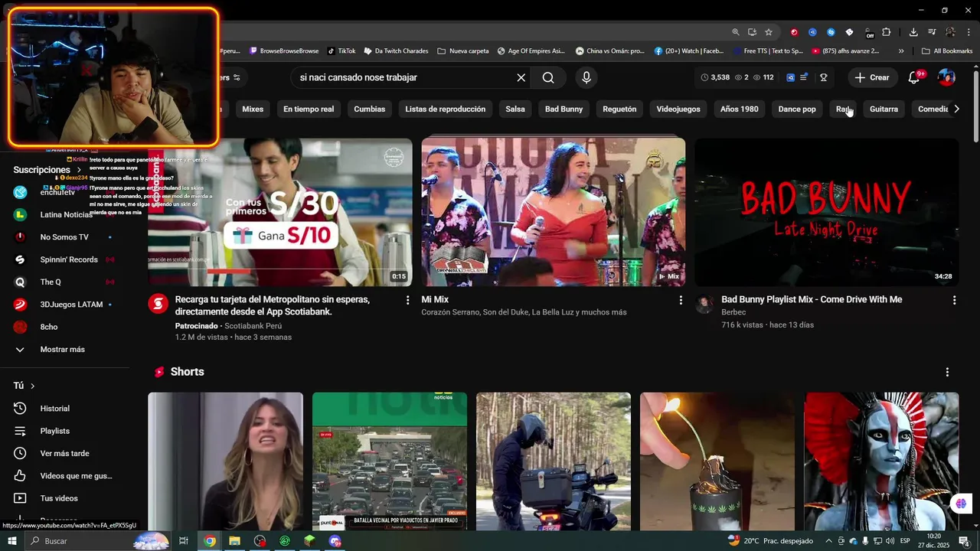This screenshot has width=980, height=551.
Task: Open options for Scotiabank ad video
Action: (407, 300)
